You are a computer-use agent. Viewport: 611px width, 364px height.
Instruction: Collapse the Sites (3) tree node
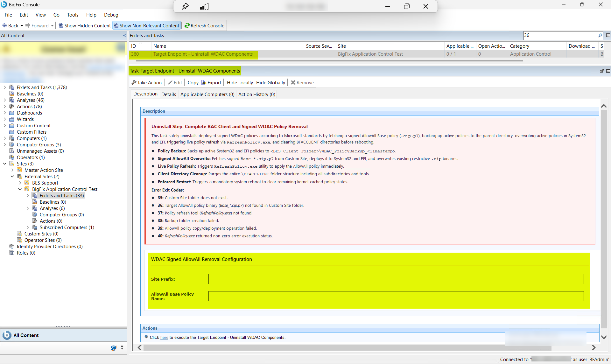[x=5, y=164]
